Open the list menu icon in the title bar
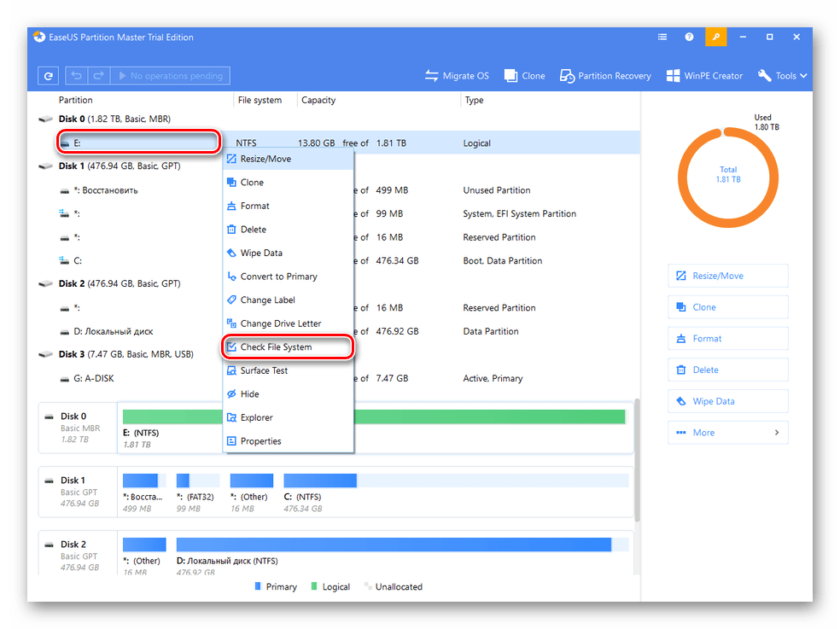Image resolution: width=840 pixels, height=629 pixels. pyautogui.click(x=662, y=38)
